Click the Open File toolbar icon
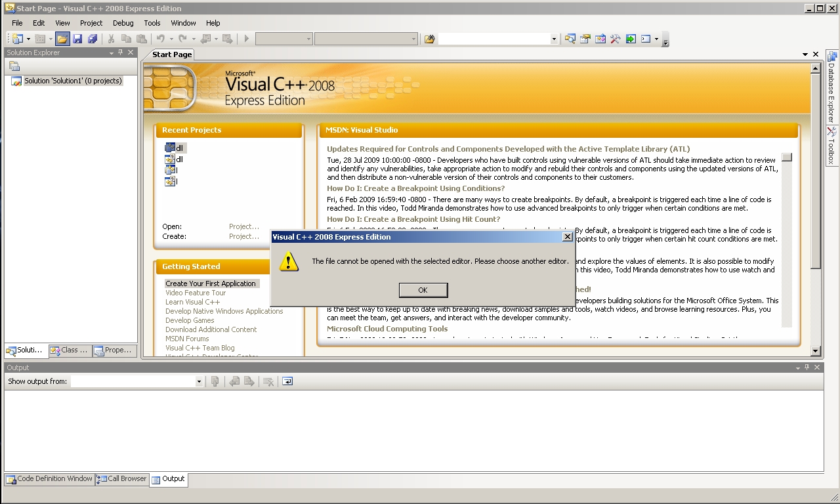The height and width of the screenshot is (504, 840). (62, 39)
